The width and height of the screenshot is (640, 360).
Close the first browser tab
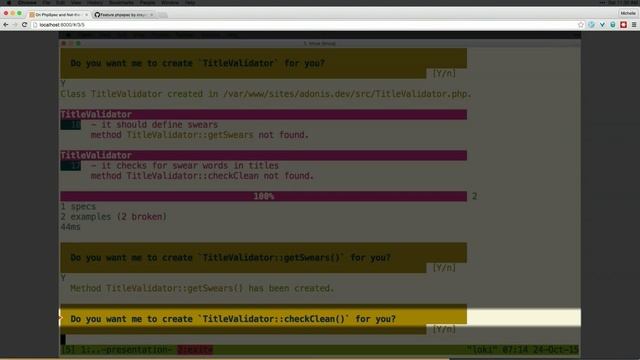[x=86, y=15]
